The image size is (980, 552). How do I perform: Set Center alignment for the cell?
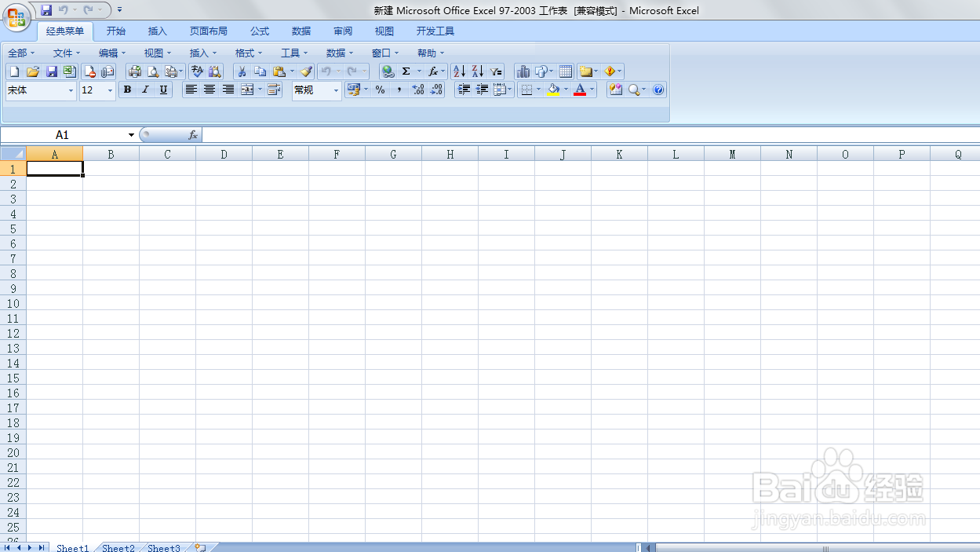point(209,90)
